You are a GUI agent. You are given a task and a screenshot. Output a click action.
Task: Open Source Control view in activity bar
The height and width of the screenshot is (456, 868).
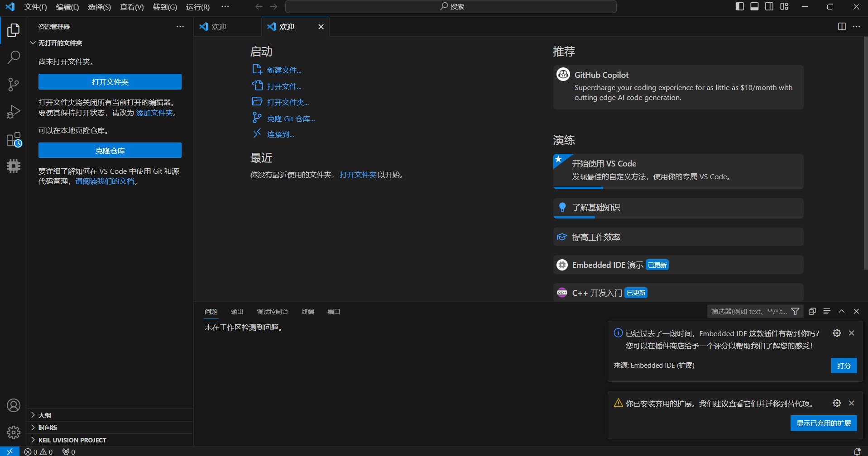(14, 85)
